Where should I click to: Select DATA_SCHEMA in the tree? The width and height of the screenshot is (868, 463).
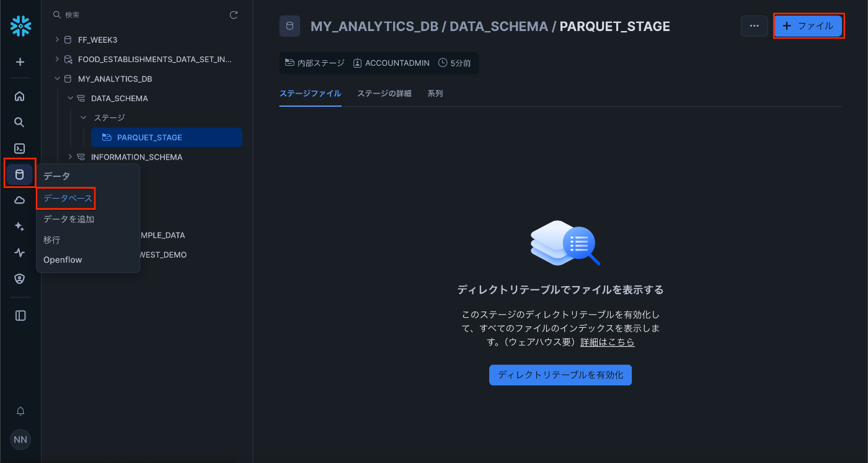pyautogui.click(x=119, y=98)
